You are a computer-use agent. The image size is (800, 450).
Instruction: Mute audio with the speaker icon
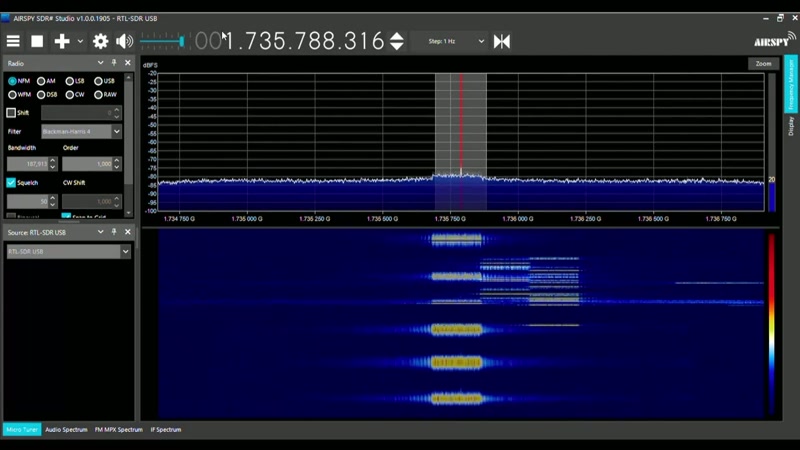[x=124, y=41]
